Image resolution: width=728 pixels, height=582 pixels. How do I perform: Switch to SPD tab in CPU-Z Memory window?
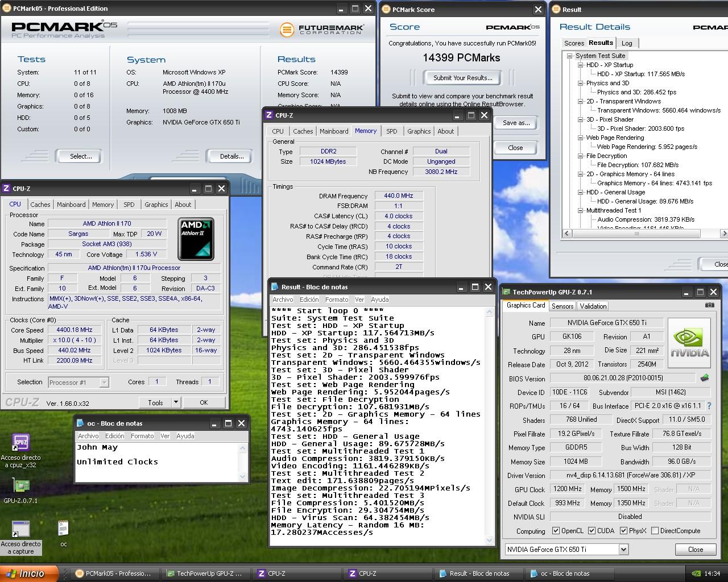pyautogui.click(x=392, y=131)
